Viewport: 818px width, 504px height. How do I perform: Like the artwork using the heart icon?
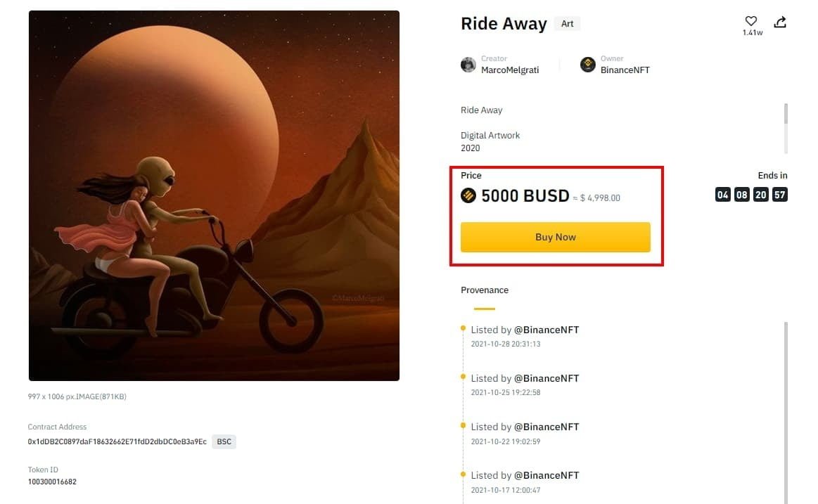(x=750, y=21)
